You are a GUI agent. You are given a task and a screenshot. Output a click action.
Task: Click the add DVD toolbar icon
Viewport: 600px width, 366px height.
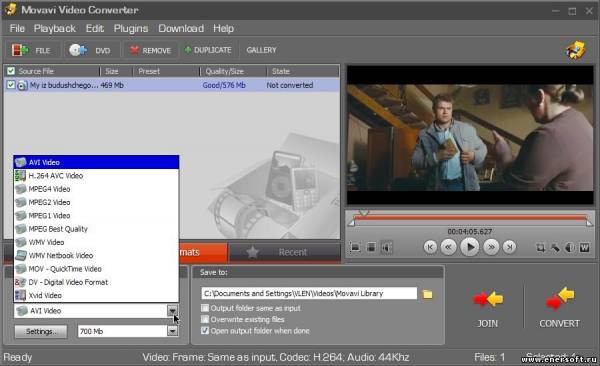(x=78, y=50)
